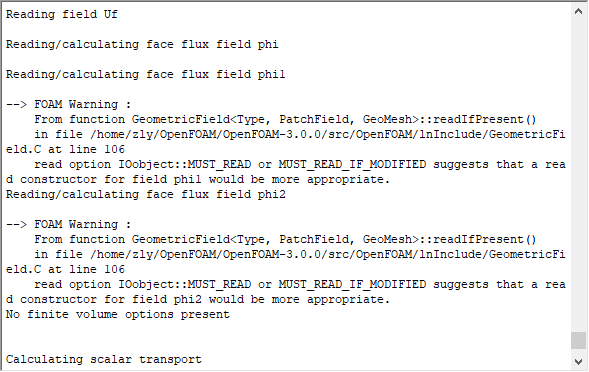Click the empty scrollbar track above thumb
The width and height of the screenshot is (589, 372).
578,175
